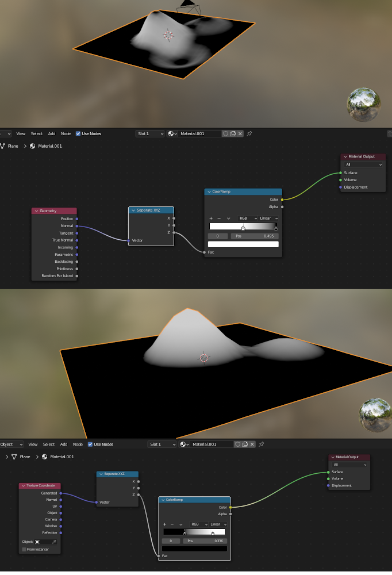Add color stop with plus in upper ColorRamp

coord(211,218)
